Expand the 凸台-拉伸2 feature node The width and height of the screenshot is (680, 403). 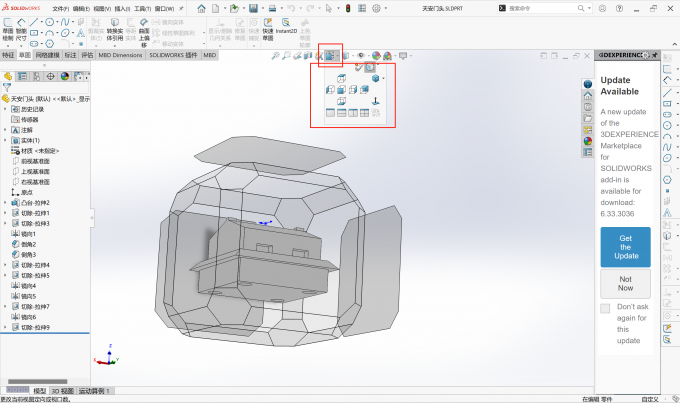5,203
